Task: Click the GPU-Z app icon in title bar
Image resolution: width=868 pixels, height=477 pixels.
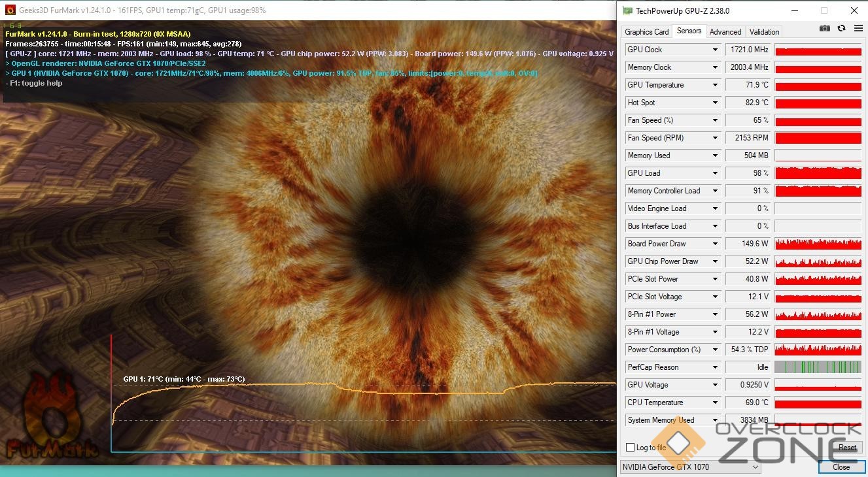Action: pyautogui.click(x=627, y=10)
